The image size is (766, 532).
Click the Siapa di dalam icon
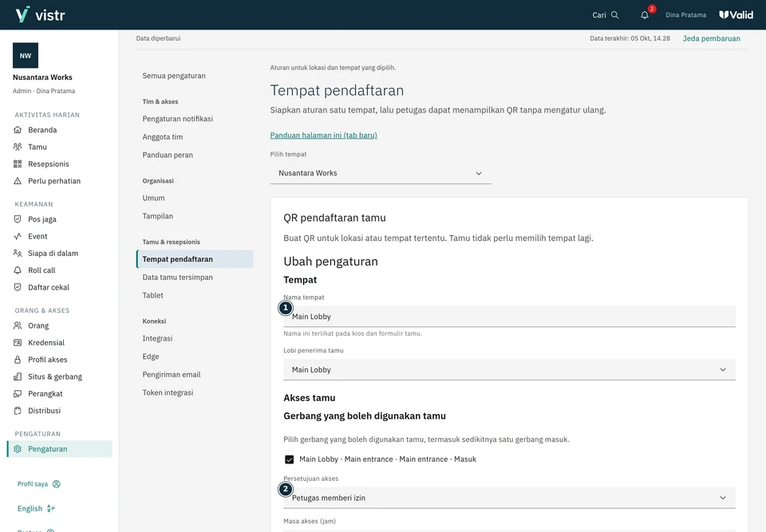pos(18,254)
